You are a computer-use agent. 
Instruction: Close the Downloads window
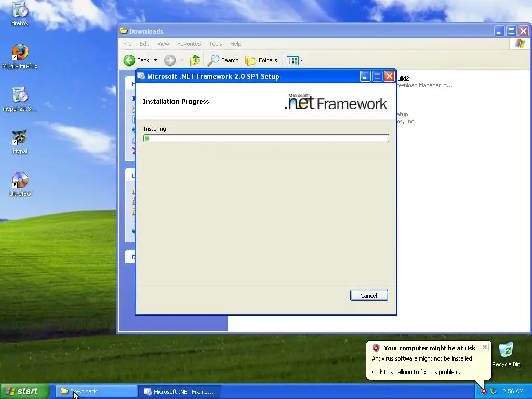point(523,31)
